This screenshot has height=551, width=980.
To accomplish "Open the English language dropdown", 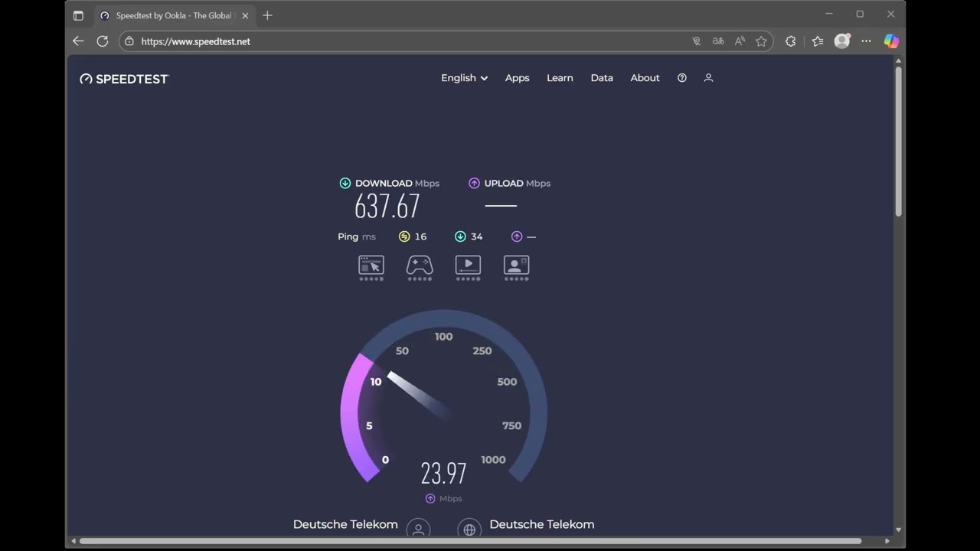I will 464,78.
